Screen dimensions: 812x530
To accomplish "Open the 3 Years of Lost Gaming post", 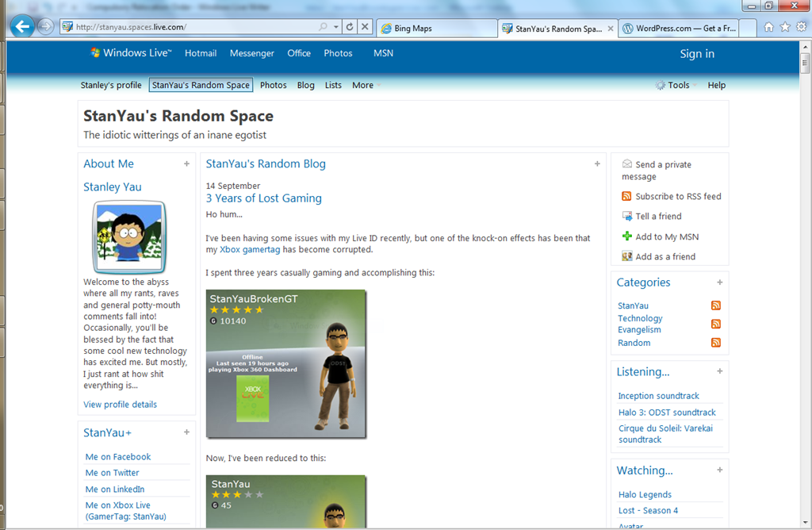I will [x=264, y=198].
